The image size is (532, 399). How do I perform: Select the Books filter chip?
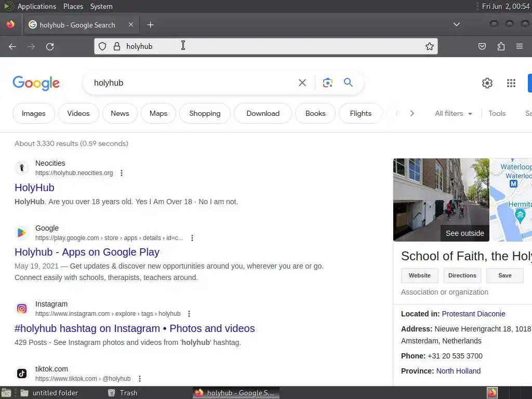315,113
